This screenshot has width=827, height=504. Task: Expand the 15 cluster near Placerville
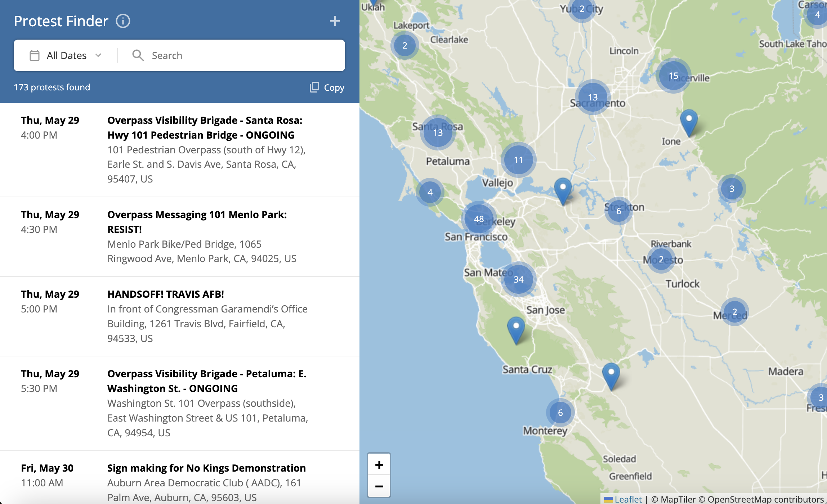673,76
